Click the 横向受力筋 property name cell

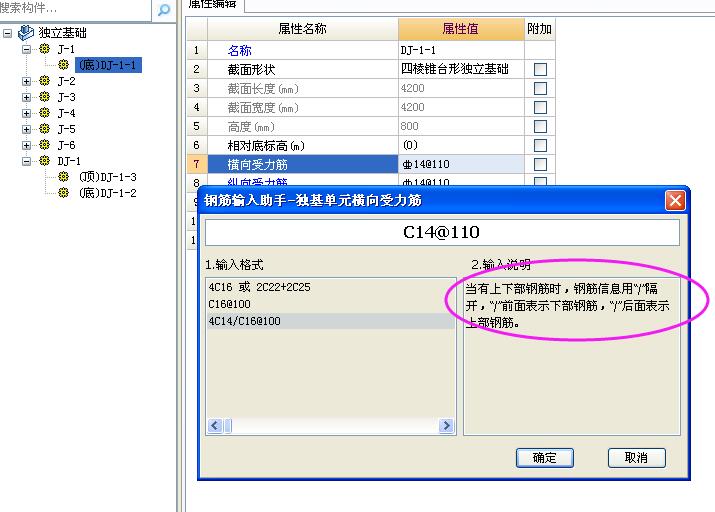[303, 164]
